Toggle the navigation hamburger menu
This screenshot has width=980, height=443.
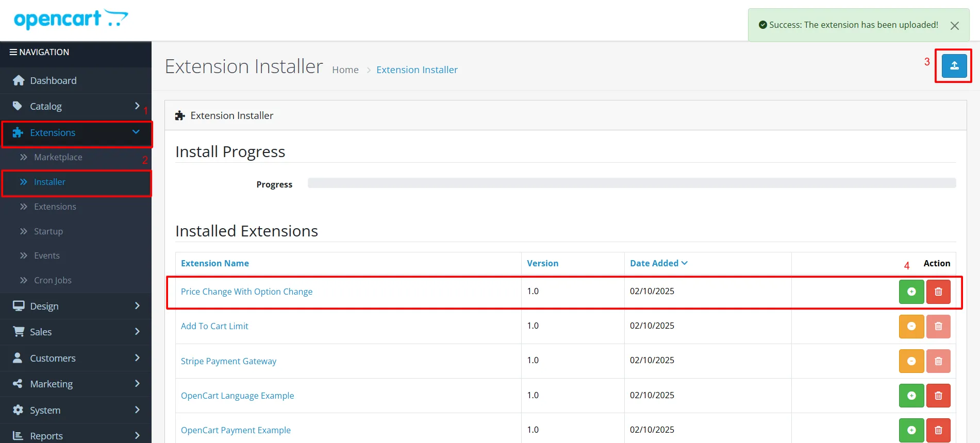coord(13,52)
